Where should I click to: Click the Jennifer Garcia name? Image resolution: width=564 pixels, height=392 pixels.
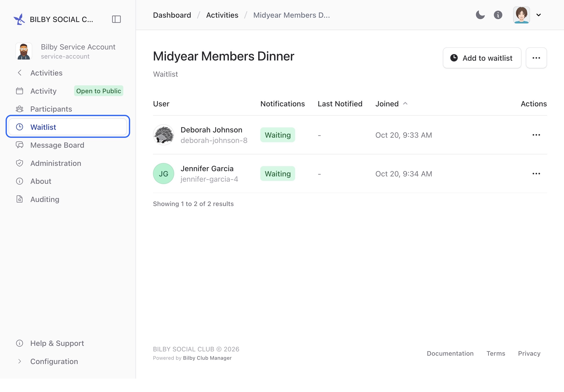point(207,169)
